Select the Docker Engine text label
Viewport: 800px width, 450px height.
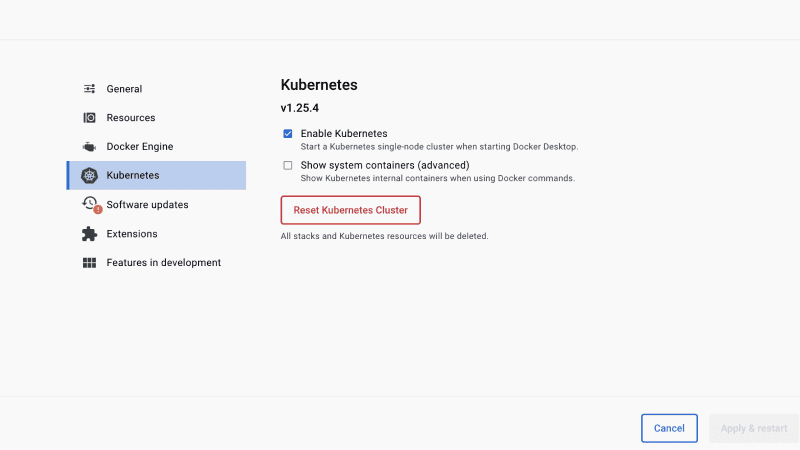139,147
